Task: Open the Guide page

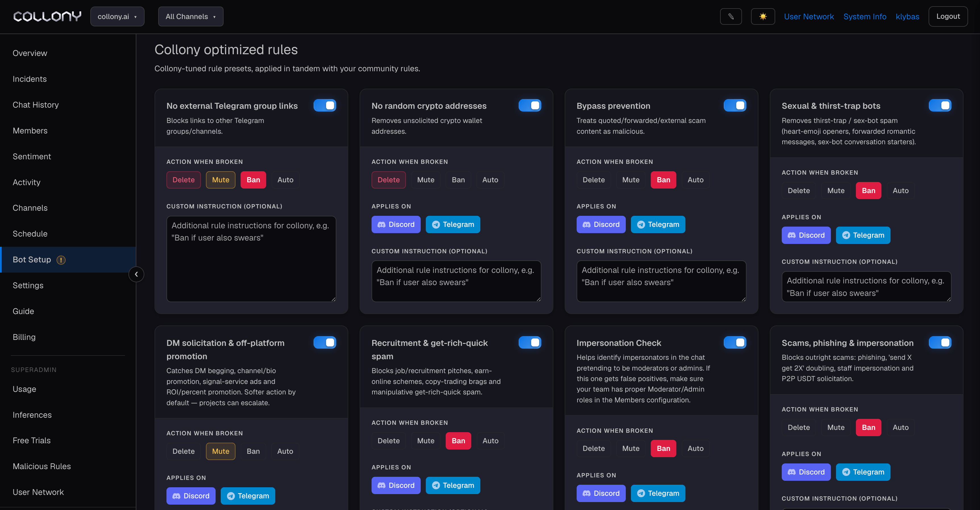Action: (68, 312)
